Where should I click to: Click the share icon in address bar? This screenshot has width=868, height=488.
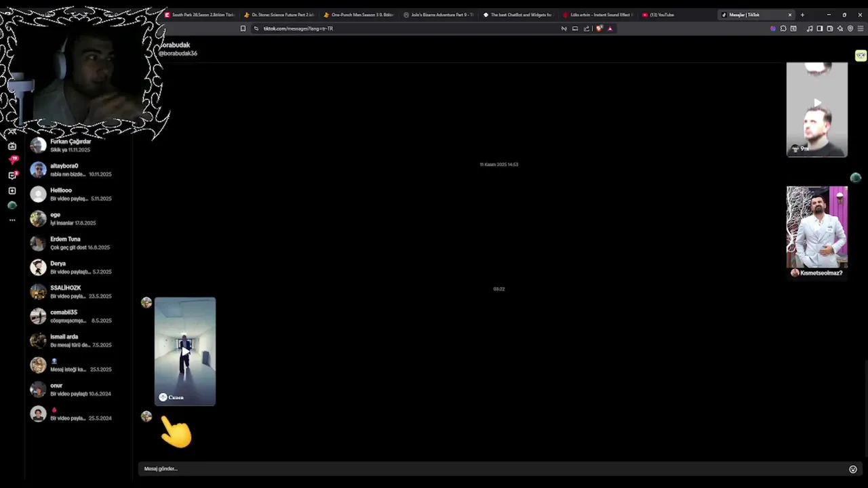pos(587,28)
